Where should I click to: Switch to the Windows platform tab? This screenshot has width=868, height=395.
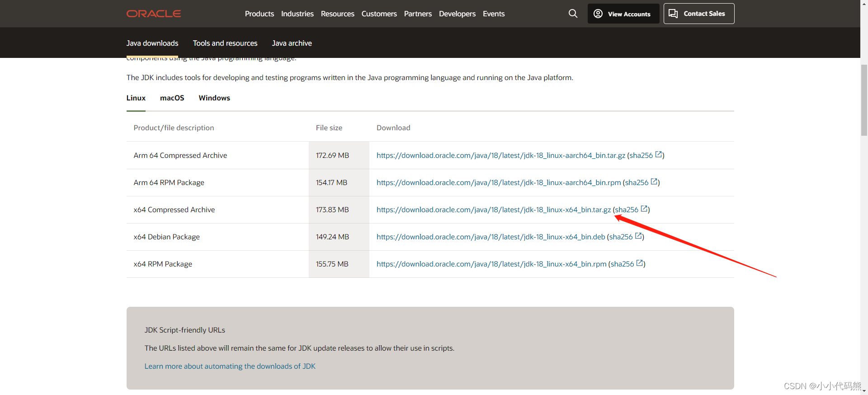[x=214, y=98]
